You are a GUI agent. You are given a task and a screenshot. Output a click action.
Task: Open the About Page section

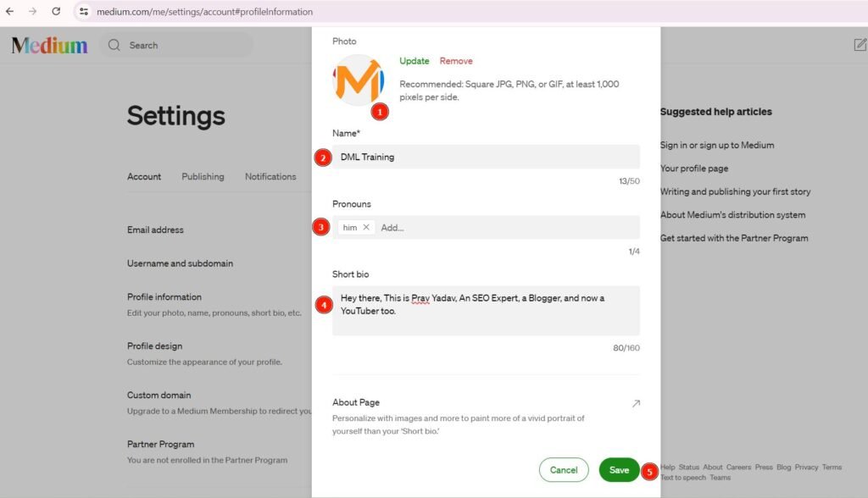click(486, 416)
